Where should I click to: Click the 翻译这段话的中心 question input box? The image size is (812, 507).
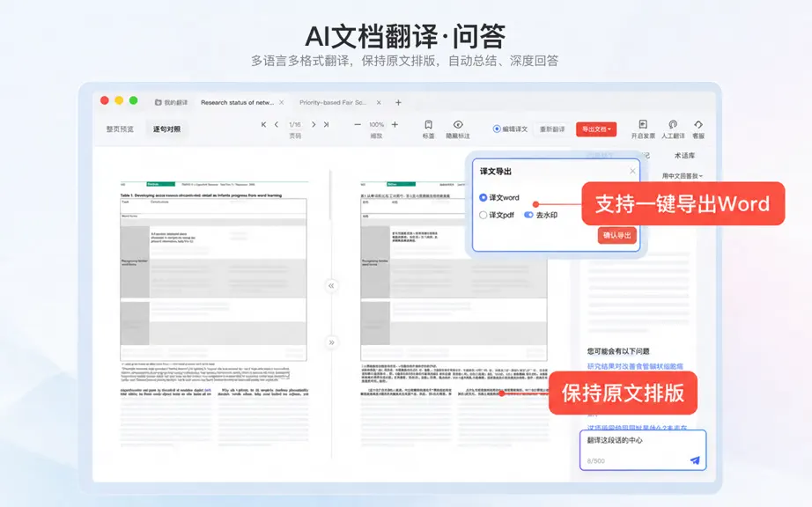pyautogui.click(x=643, y=450)
